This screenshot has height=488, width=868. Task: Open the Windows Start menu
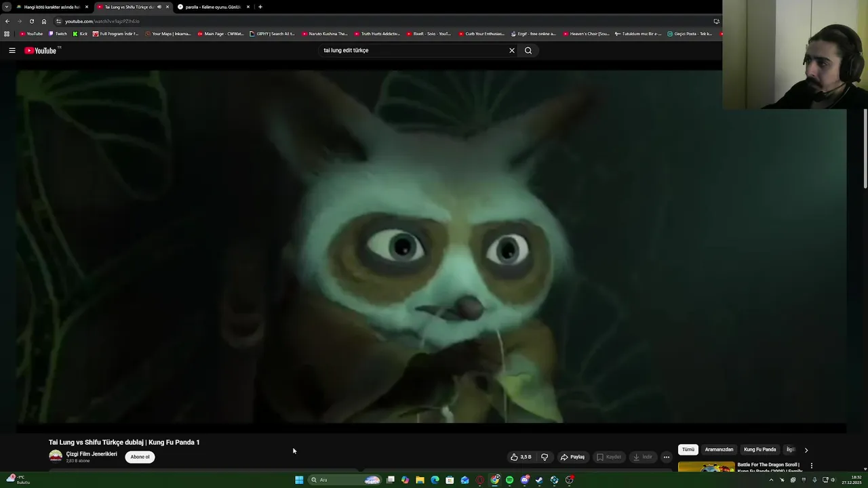299,480
